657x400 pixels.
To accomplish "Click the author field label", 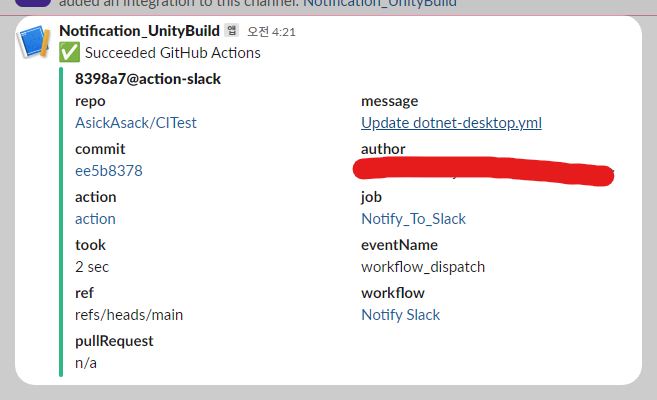I will [383, 149].
